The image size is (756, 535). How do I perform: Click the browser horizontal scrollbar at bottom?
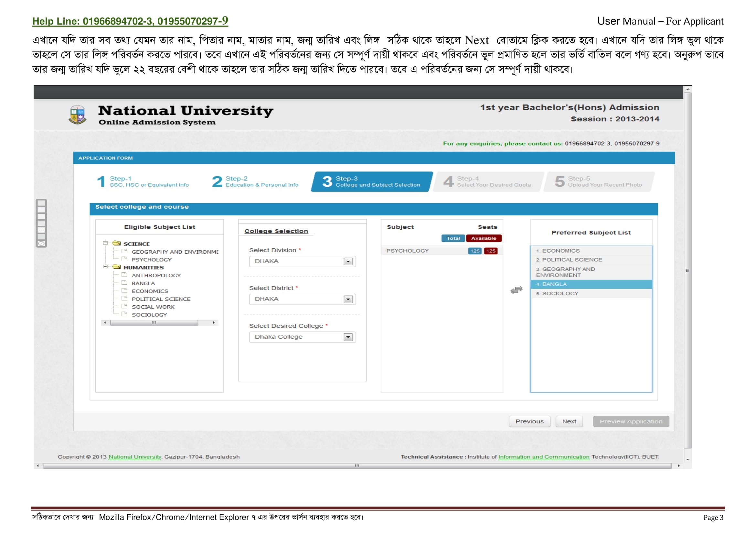[357, 466]
